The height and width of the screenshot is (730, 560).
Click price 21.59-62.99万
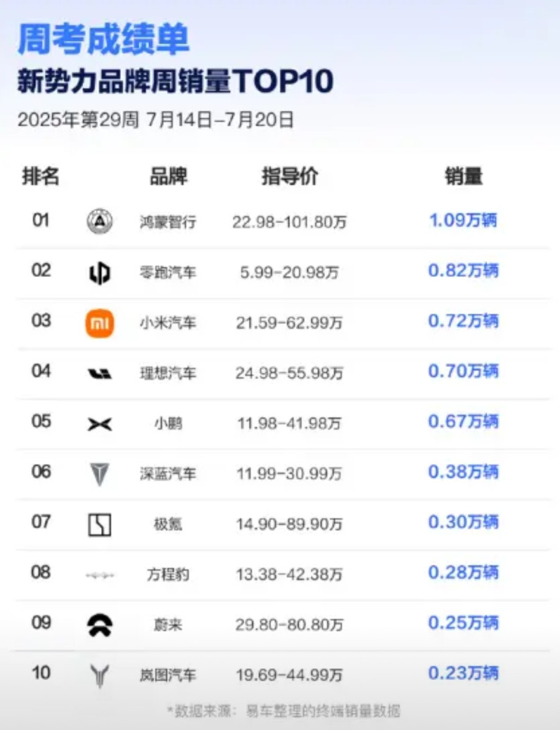[x=290, y=323]
